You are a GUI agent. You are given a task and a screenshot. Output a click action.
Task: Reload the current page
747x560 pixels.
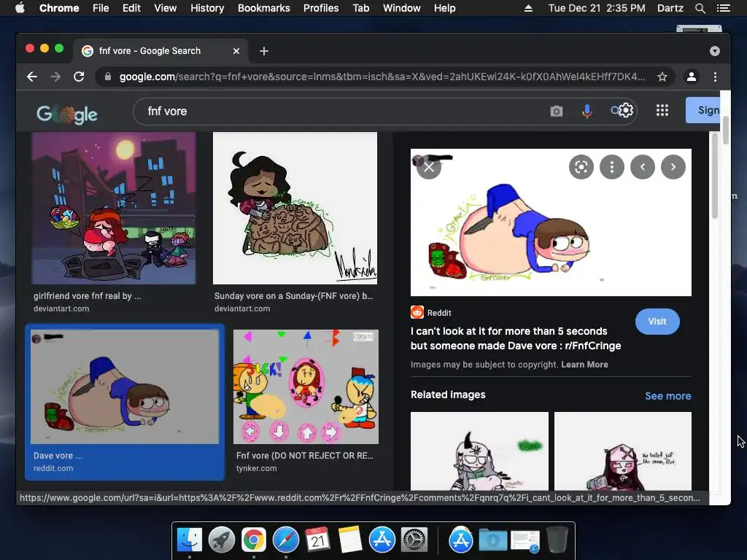79,77
